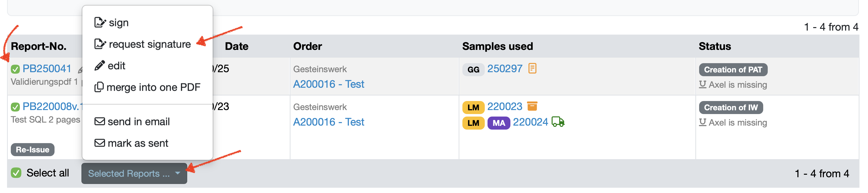This screenshot has height=193, width=868.
Task: Open report PB250041 link
Action: [47, 69]
